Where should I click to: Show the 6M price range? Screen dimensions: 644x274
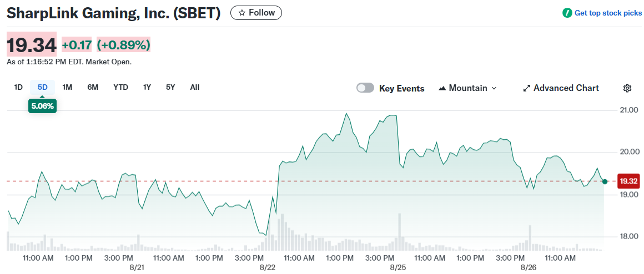coord(93,87)
